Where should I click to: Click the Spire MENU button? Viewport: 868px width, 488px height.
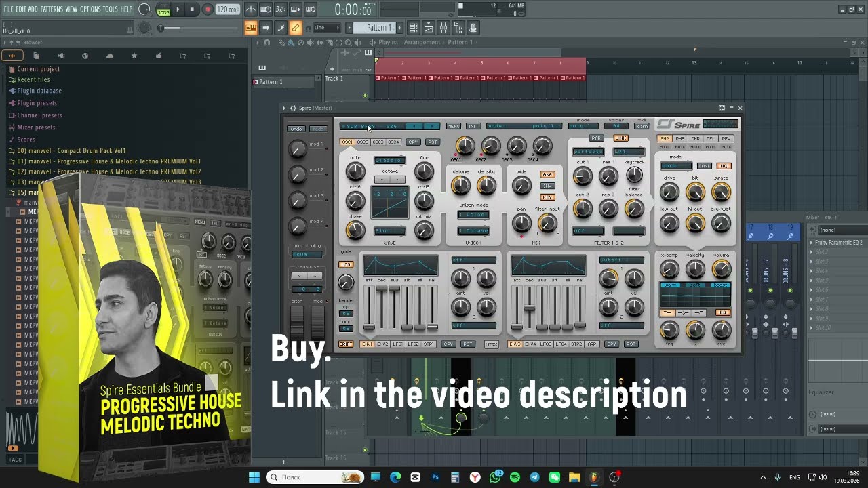tap(454, 126)
